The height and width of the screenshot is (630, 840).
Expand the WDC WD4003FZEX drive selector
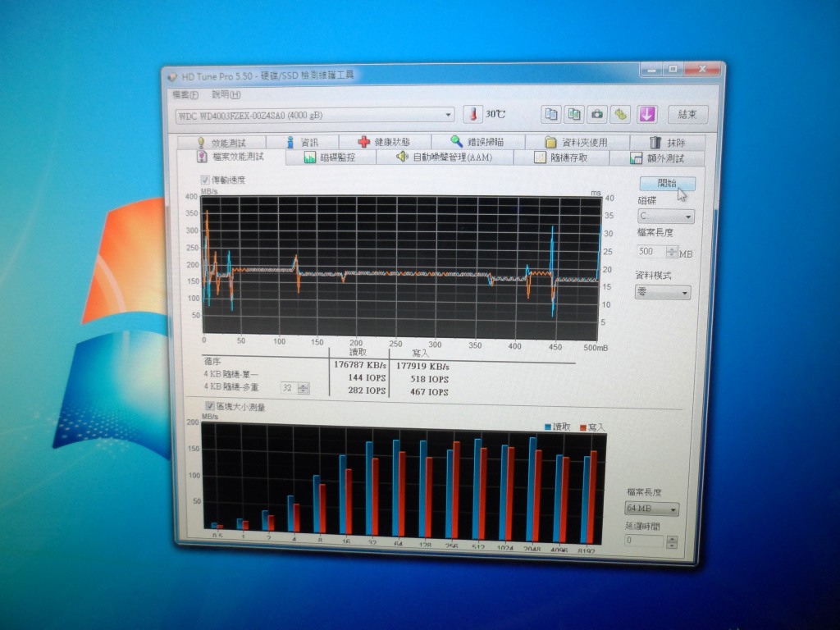click(x=315, y=115)
